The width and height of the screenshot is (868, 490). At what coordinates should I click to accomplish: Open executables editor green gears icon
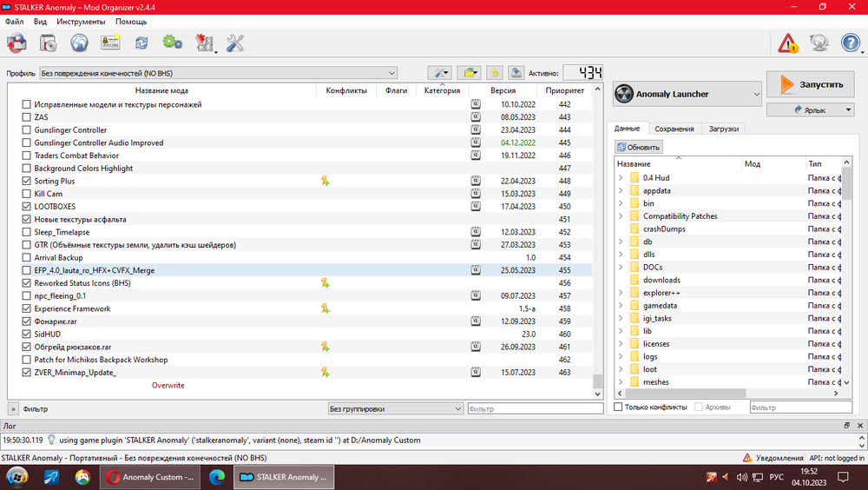[x=172, y=43]
